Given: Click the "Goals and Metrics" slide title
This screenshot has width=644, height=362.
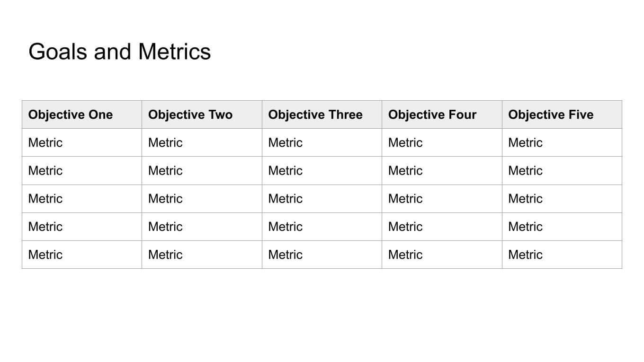Looking at the screenshot, I should (119, 52).
